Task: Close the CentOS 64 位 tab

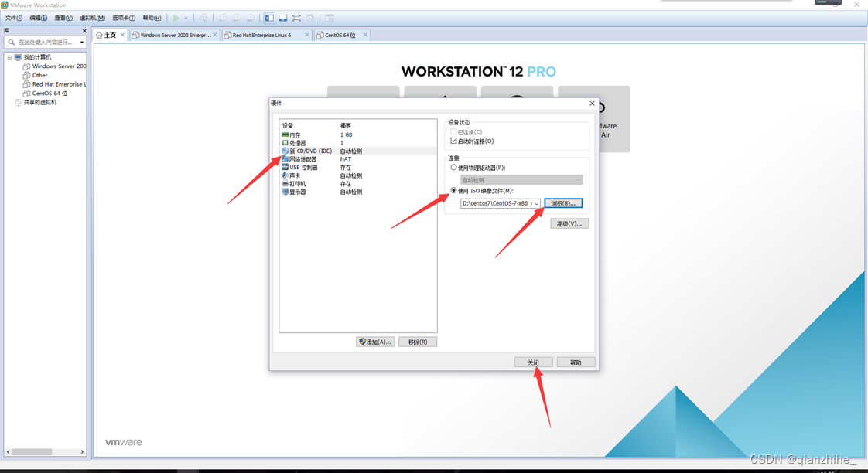Action: tap(365, 35)
